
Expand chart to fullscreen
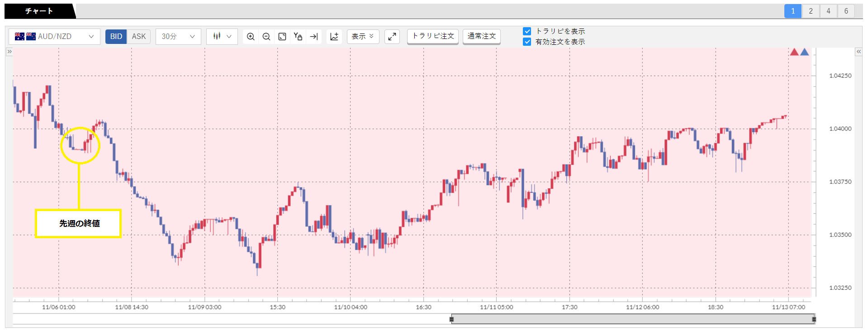[392, 37]
